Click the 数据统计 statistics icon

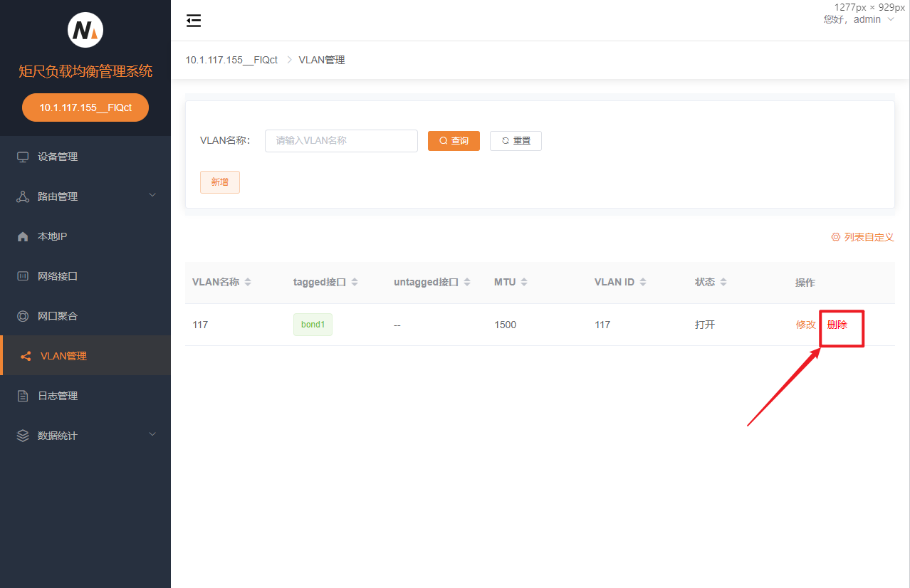point(23,435)
